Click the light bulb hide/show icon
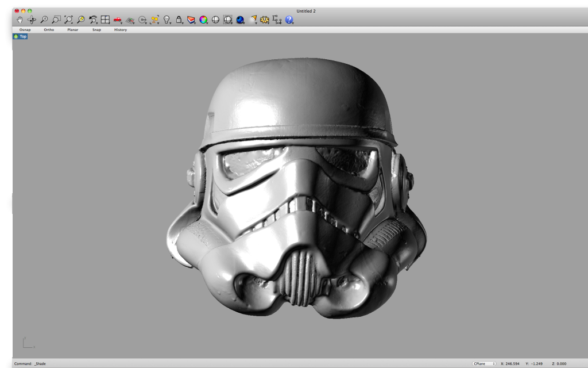Viewport: 588px width, 368px height. coord(167,20)
